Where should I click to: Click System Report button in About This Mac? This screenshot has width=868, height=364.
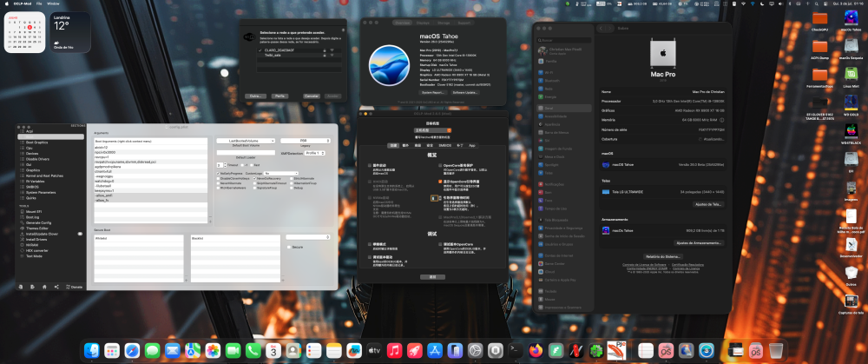[433, 93]
